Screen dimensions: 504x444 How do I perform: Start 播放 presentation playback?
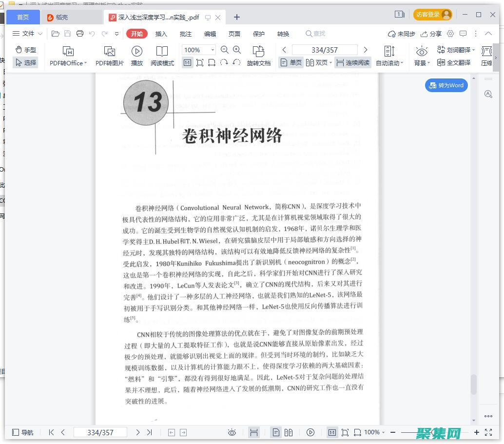[x=137, y=55]
